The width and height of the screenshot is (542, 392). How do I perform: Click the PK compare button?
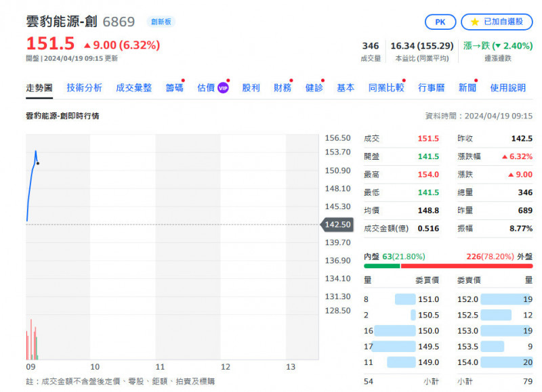point(440,22)
